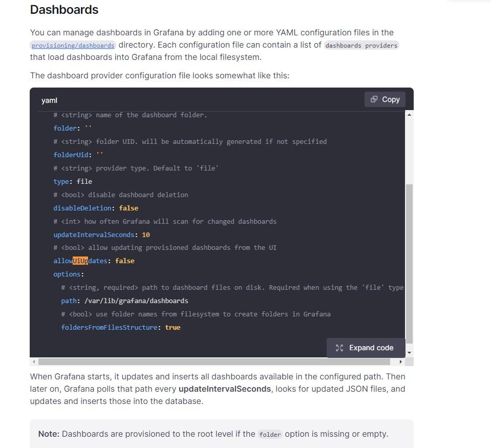
Task: Click the 'dashboards providers' inline code
Action: [x=361, y=45]
